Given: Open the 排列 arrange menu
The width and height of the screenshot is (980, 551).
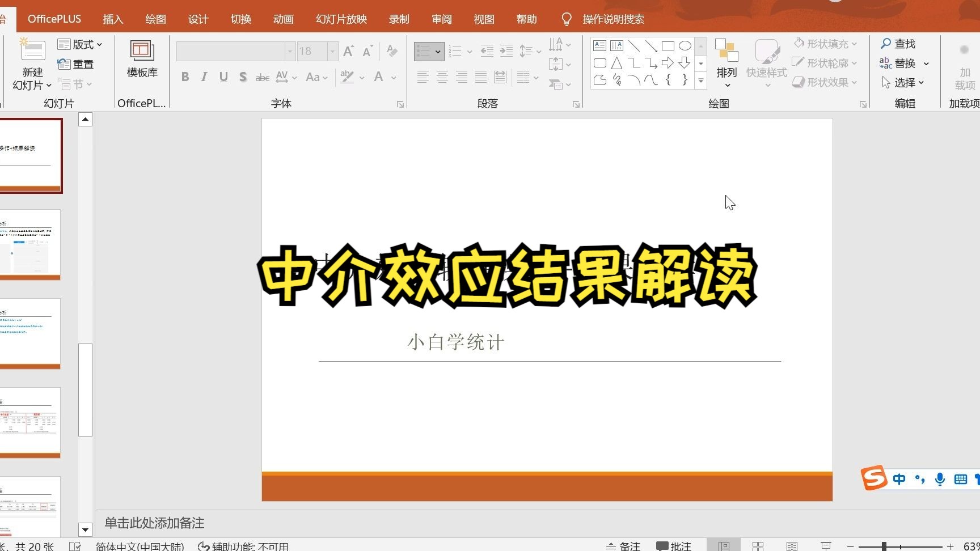Looking at the screenshot, I should click(x=726, y=63).
